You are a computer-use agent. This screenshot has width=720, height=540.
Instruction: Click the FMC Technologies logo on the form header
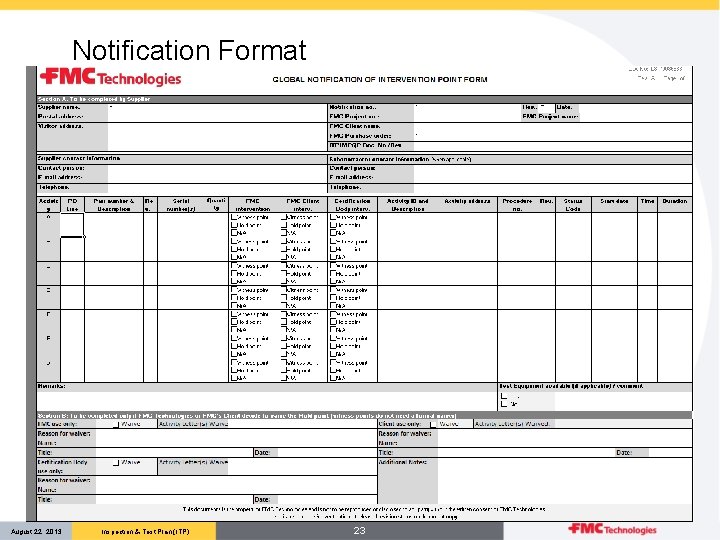click(110, 77)
